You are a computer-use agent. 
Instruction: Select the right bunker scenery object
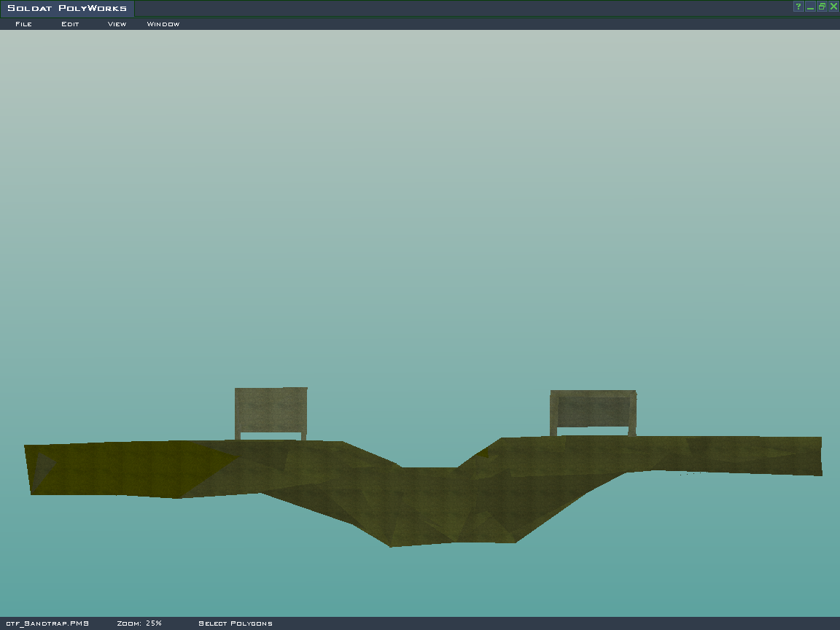pos(593,410)
